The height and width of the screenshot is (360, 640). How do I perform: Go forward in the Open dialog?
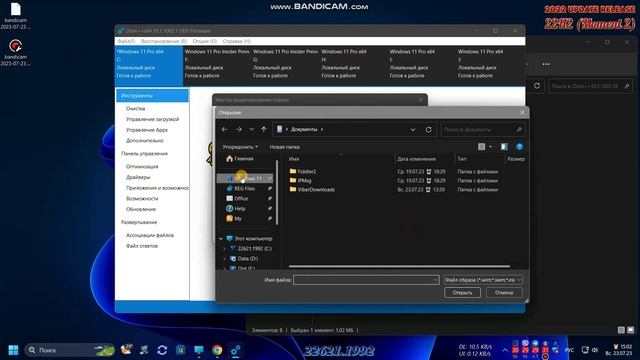tap(239, 129)
